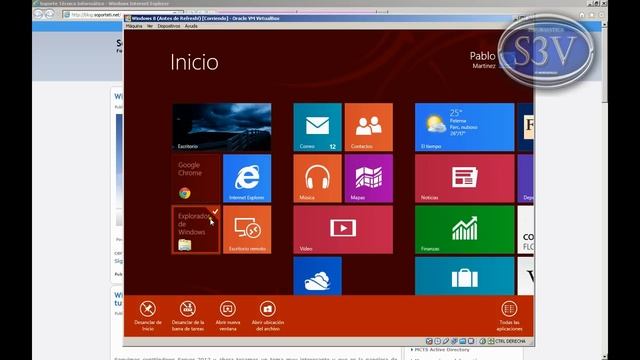Image resolution: width=640 pixels, height=360 pixels.
Task: Click Abrir ubicación del archivo icon
Action: coord(268,309)
